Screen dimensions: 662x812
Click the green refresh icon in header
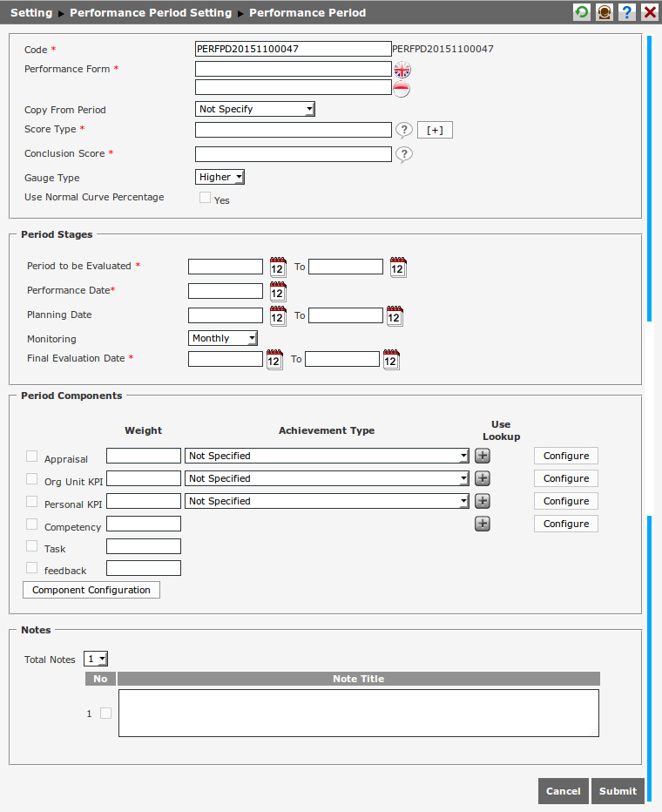582,12
